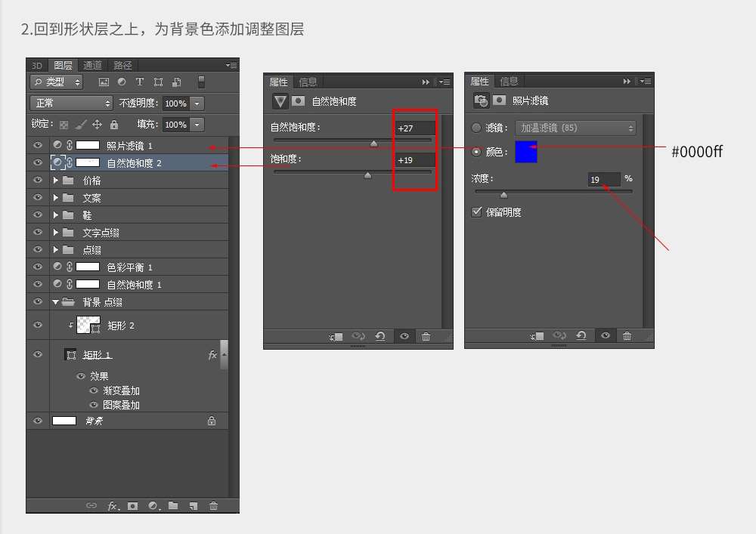Click the shape layer filter icon

click(x=158, y=82)
